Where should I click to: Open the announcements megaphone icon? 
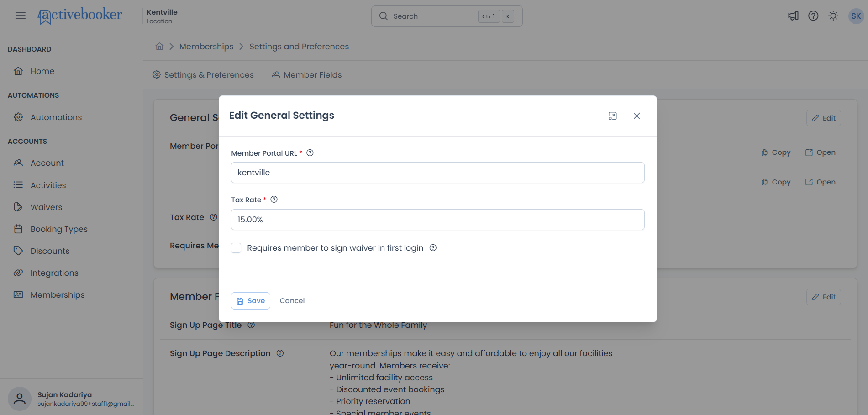pyautogui.click(x=793, y=16)
